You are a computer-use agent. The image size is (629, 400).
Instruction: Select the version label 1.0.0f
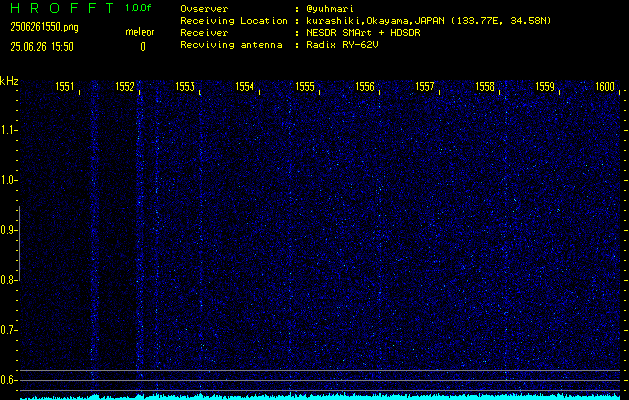tap(138, 8)
